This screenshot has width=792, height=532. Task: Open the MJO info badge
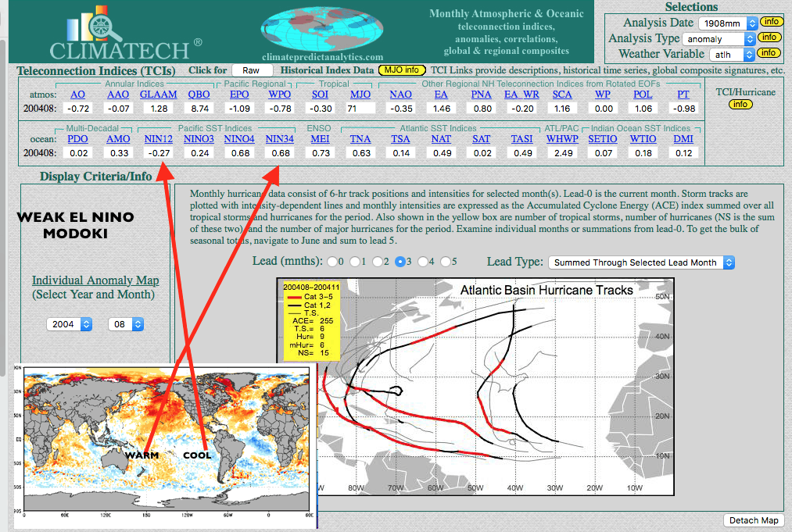coord(403,70)
